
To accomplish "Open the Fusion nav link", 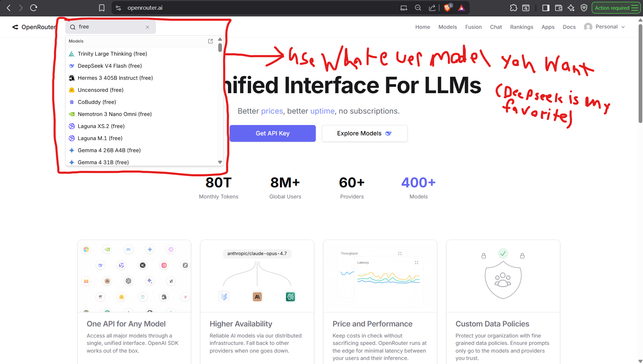I will point(473,27).
